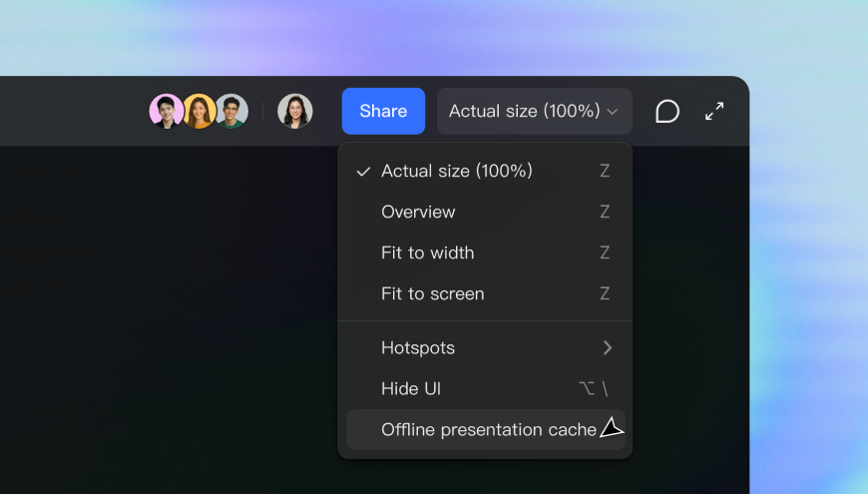
Task: Enter fullscreen with the expand arrows icon
Action: coord(714,112)
